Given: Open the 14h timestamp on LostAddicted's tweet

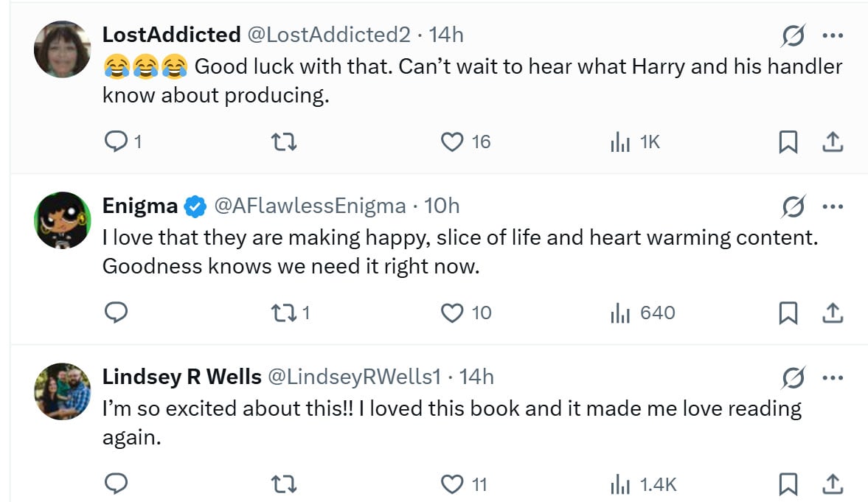Looking at the screenshot, I should tap(446, 34).
